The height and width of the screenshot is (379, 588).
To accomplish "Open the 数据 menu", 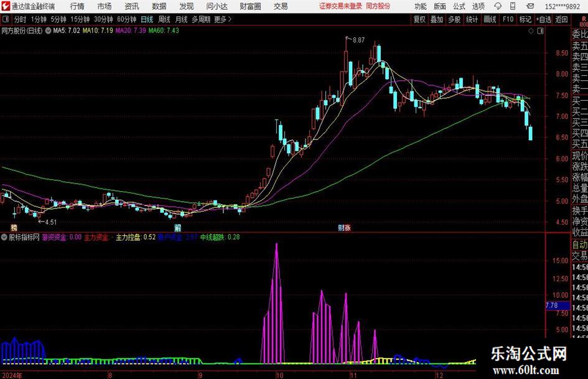I will click(x=159, y=6).
